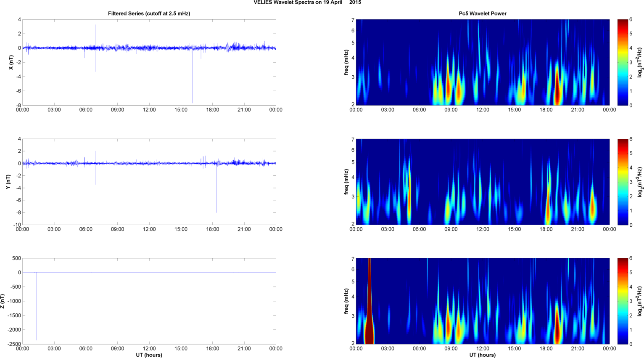Click the '-2000' tick on the Z axis

click(x=14, y=330)
